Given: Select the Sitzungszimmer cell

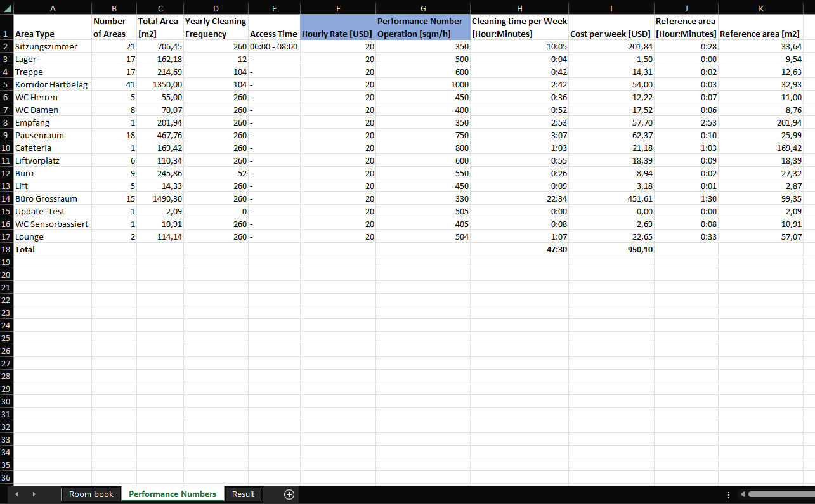Looking at the screenshot, I should pyautogui.click(x=52, y=46).
